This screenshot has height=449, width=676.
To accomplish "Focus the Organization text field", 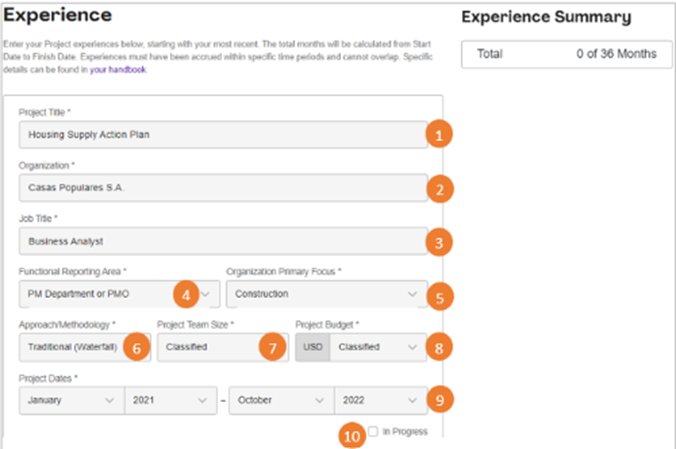I will pos(220,187).
